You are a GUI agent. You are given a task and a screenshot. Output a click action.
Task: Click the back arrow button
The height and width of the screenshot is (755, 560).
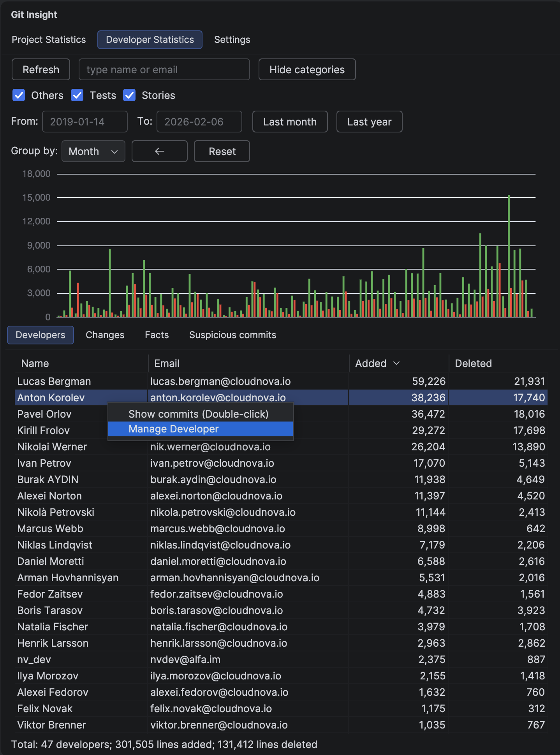tap(160, 151)
